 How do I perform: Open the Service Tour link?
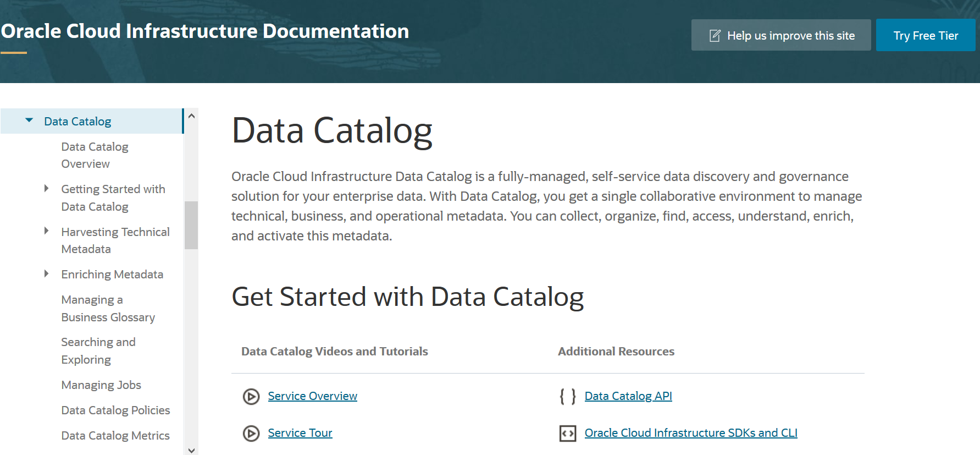(300, 433)
